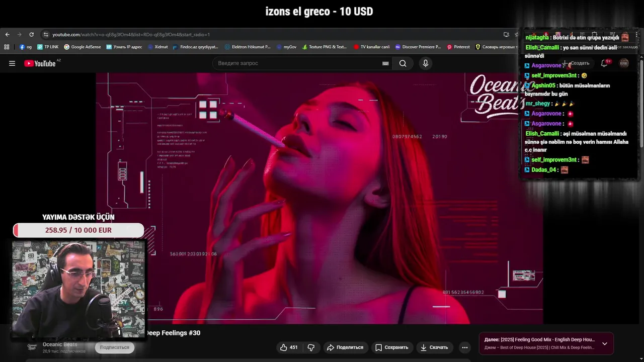This screenshot has width=644, height=362.
Task: Open the myGov bookmark
Action: (x=286, y=47)
